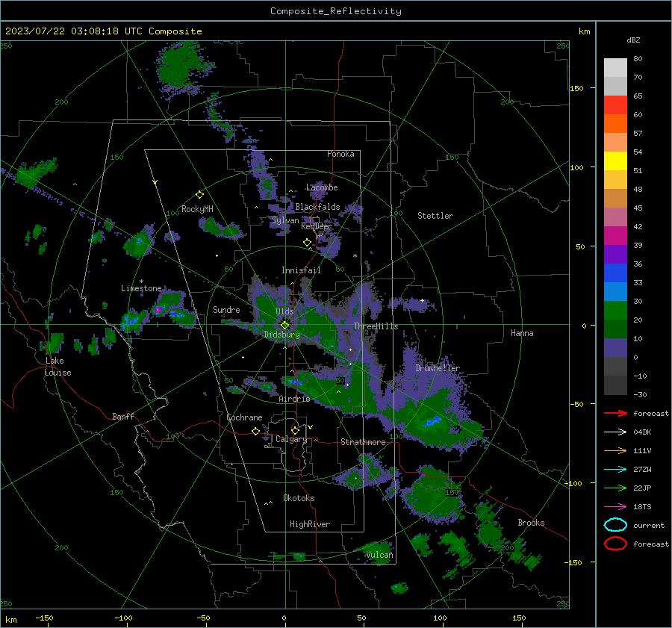Click the Sylvan label on map
Screen dimensions: 672x628
(x=285, y=220)
